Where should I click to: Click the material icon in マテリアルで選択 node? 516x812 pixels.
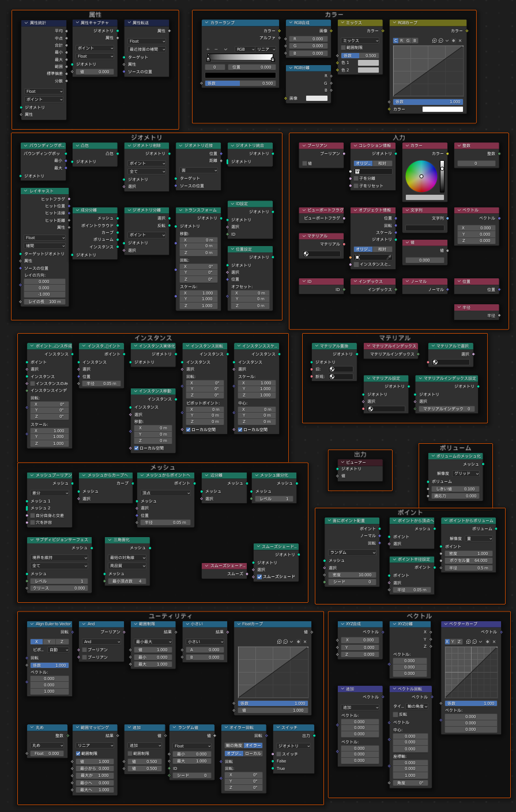click(x=435, y=362)
